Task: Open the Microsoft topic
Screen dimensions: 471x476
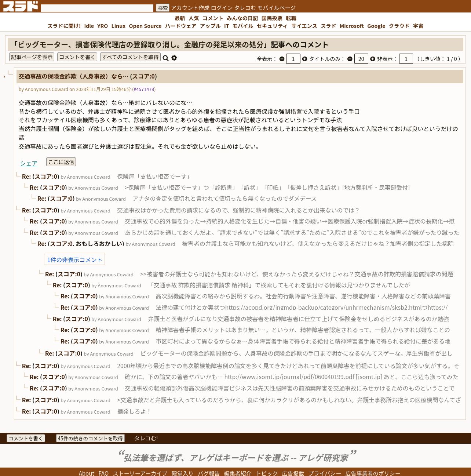Action: (x=352, y=26)
